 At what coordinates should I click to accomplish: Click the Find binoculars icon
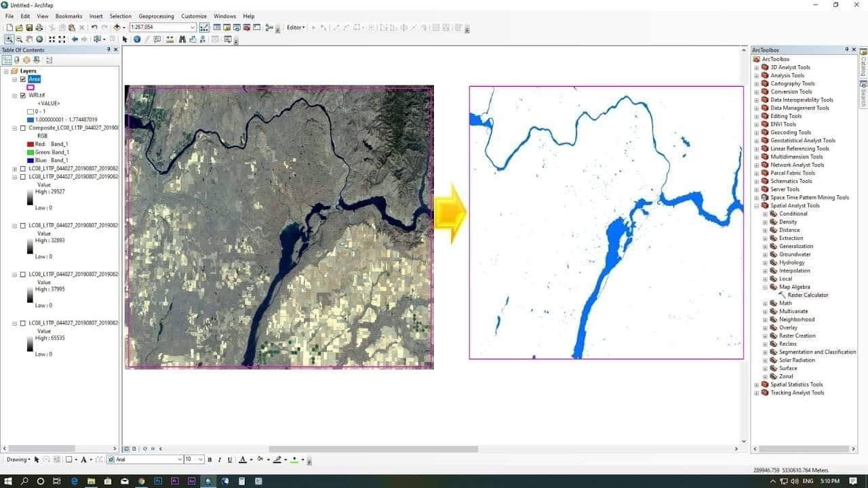click(182, 39)
